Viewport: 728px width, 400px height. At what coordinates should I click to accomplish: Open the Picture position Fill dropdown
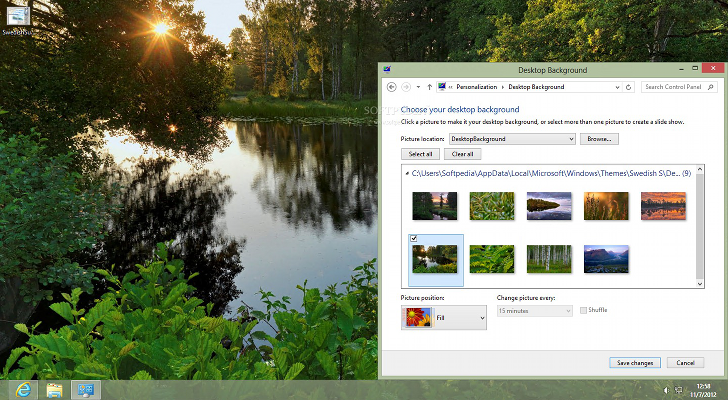(x=444, y=318)
